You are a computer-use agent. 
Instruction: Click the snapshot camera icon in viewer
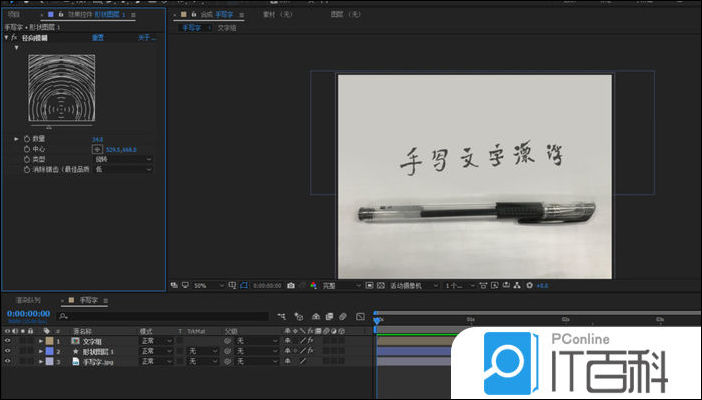click(290, 286)
